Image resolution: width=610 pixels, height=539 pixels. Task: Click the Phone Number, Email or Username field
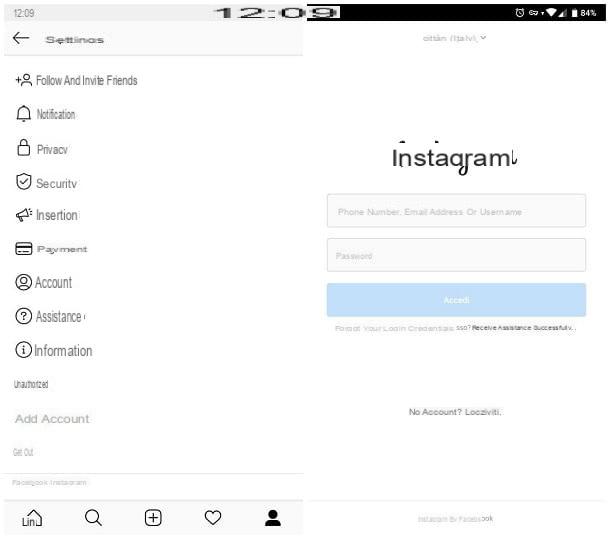[x=456, y=211]
